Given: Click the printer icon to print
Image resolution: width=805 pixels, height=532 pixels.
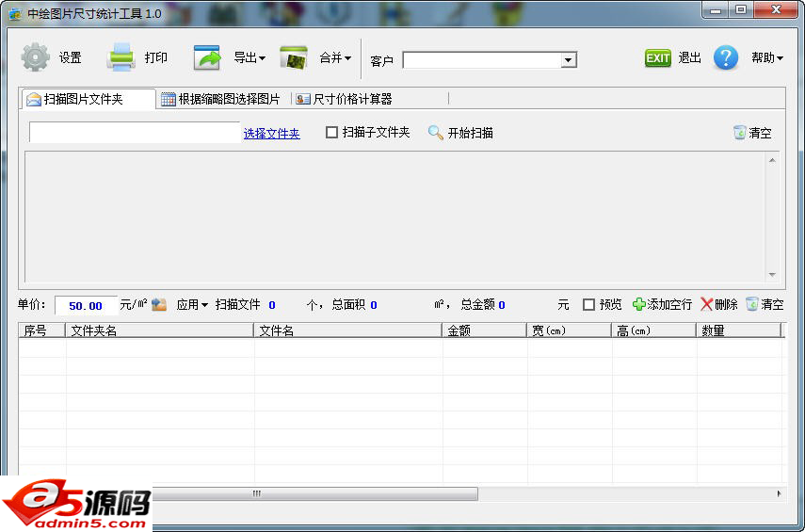Looking at the screenshot, I should [x=121, y=57].
